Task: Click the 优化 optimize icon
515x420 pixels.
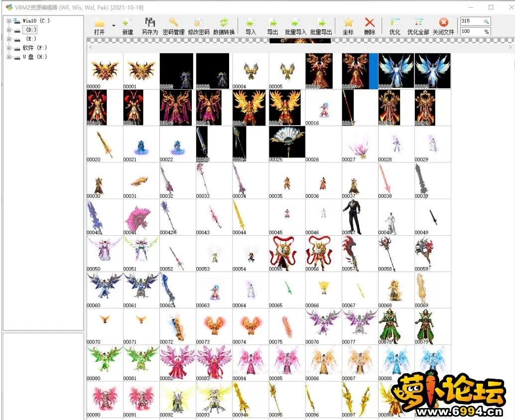Action: click(x=394, y=23)
